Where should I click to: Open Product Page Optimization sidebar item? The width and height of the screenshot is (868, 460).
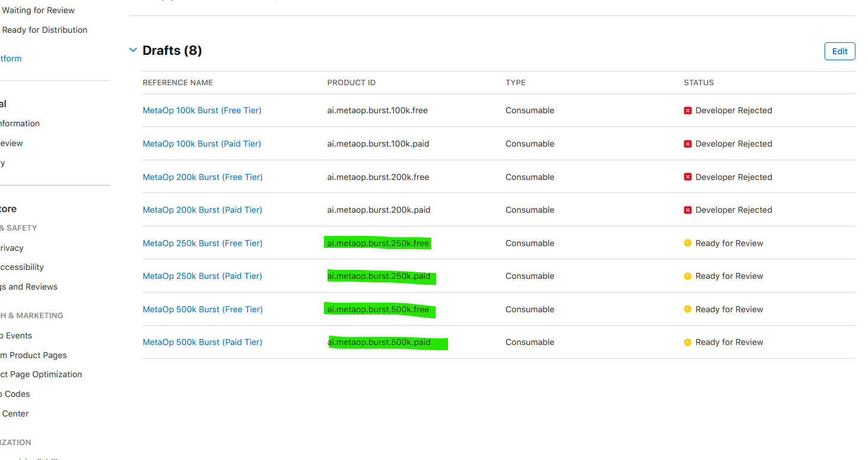pyautogui.click(x=41, y=374)
